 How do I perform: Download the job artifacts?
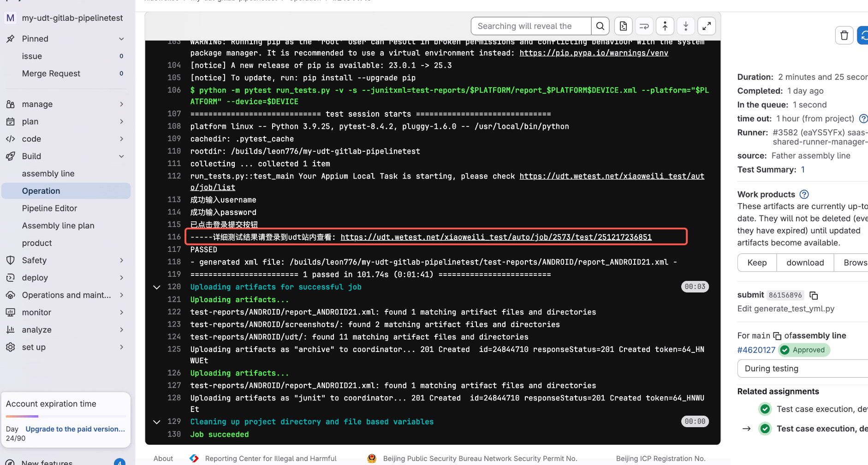805,262
